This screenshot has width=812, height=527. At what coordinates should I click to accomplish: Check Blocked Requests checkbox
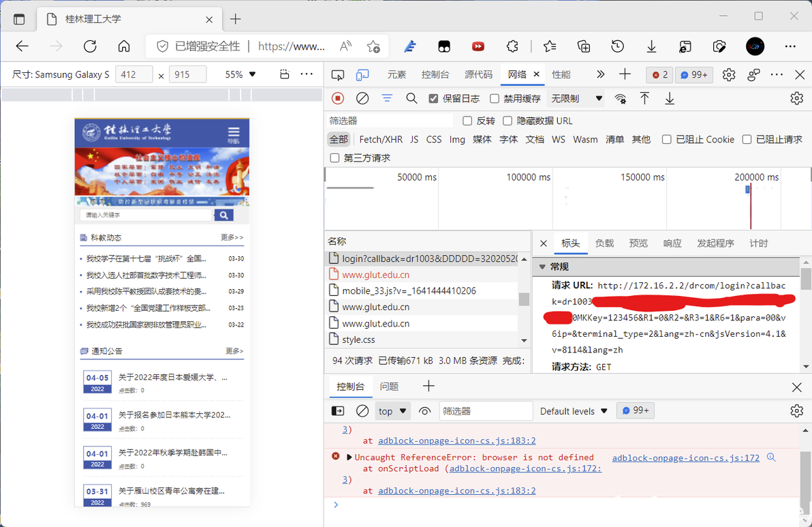[747, 139]
